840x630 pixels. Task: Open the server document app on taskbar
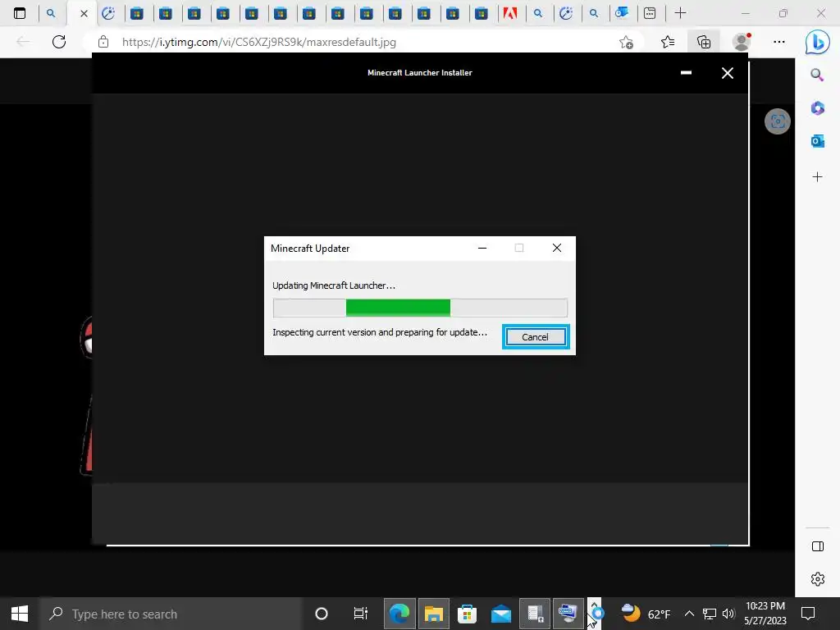(x=535, y=614)
